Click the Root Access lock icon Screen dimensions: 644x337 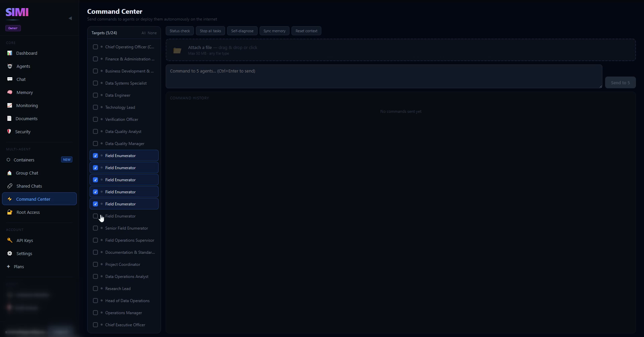pyautogui.click(x=10, y=212)
